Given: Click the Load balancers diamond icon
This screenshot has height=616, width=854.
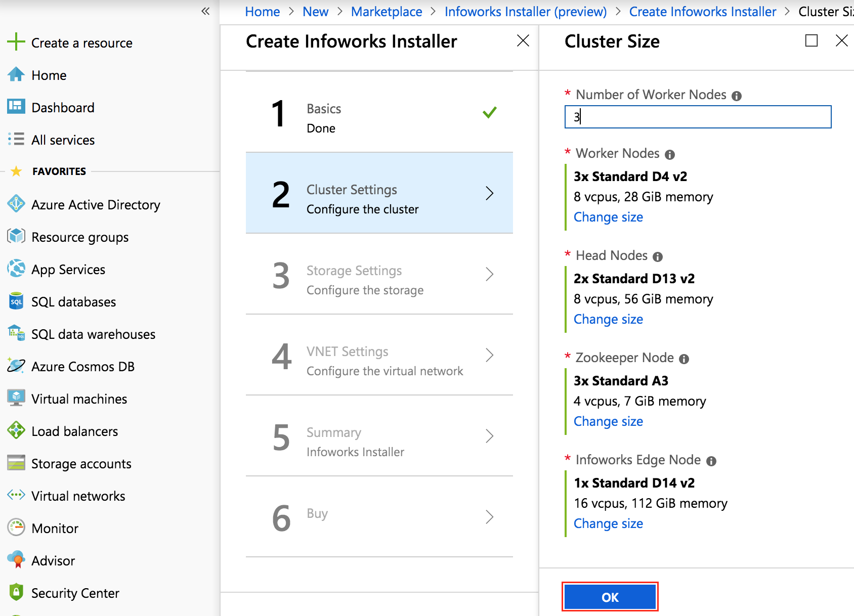Looking at the screenshot, I should (x=16, y=430).
